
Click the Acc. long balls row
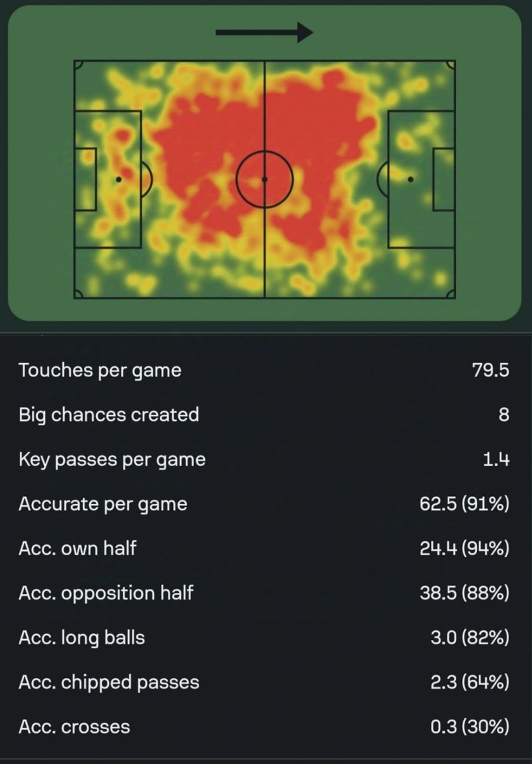[x=265, y=637]
